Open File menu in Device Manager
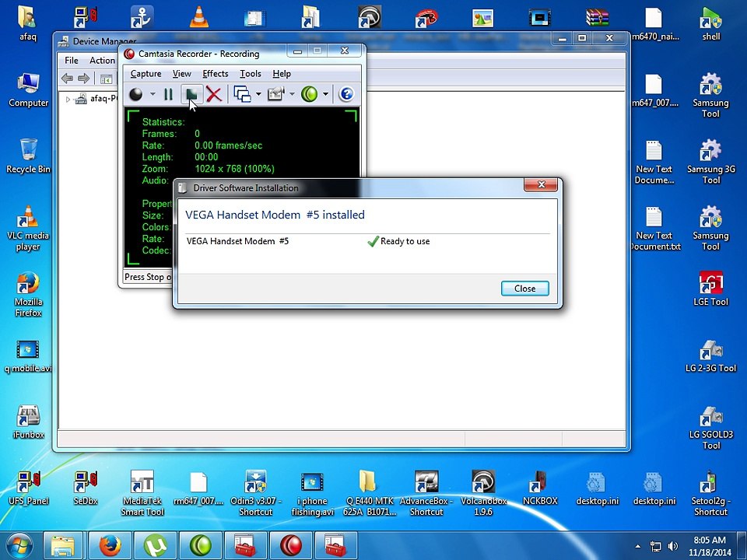747x560 pixels. (x=72, y=61)
